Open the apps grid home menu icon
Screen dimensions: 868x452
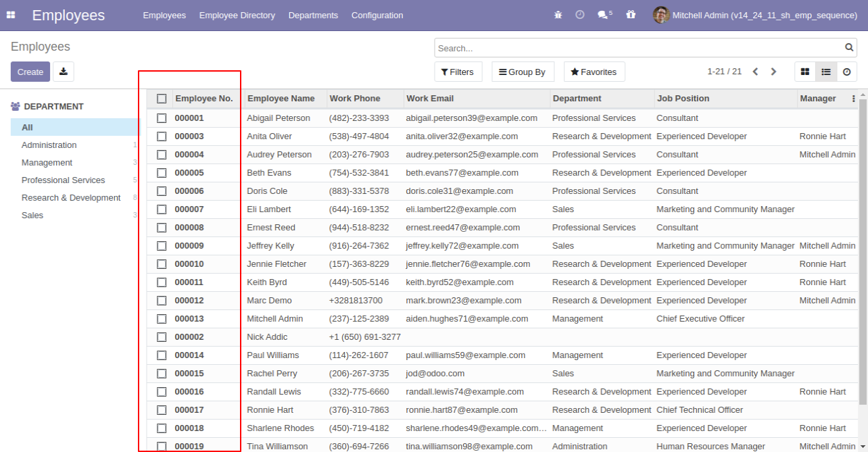pos(11,15)
